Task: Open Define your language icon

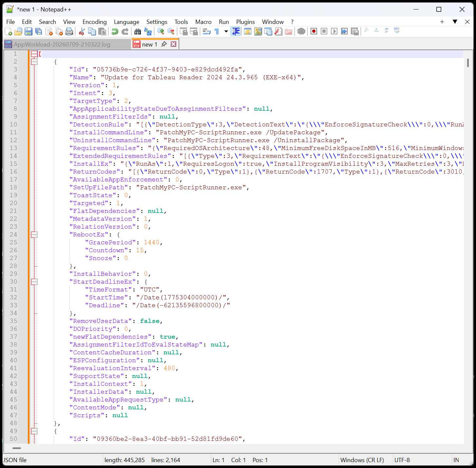Action: [248, 31]
